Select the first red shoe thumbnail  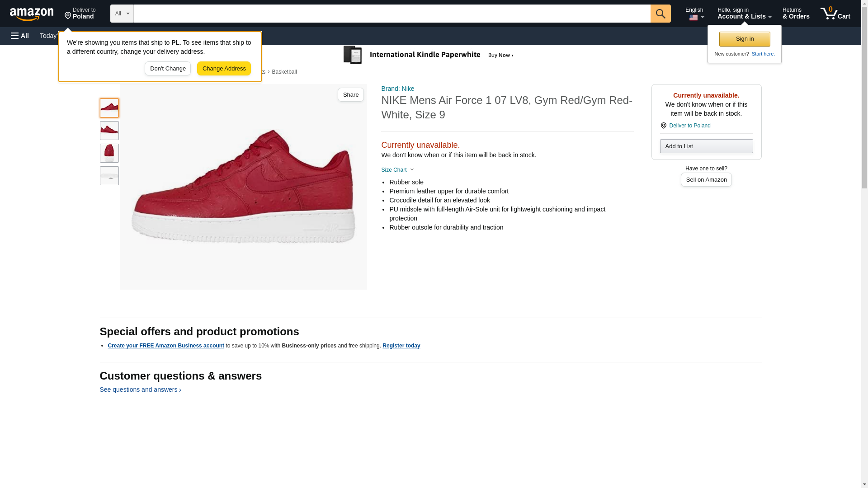109,108
